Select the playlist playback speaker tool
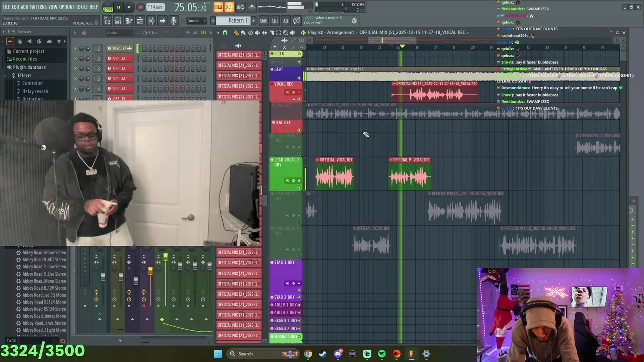This screenshot has height=362, width=644. click(292, 33)
